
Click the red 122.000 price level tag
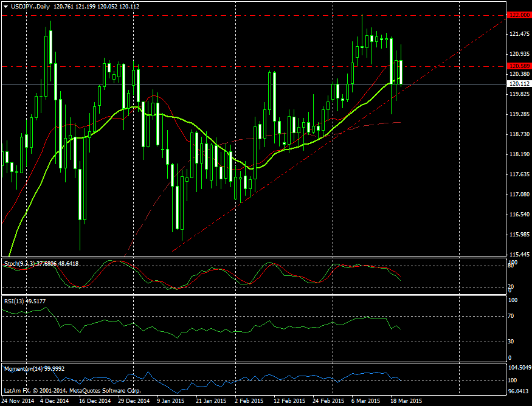point(517,15)
